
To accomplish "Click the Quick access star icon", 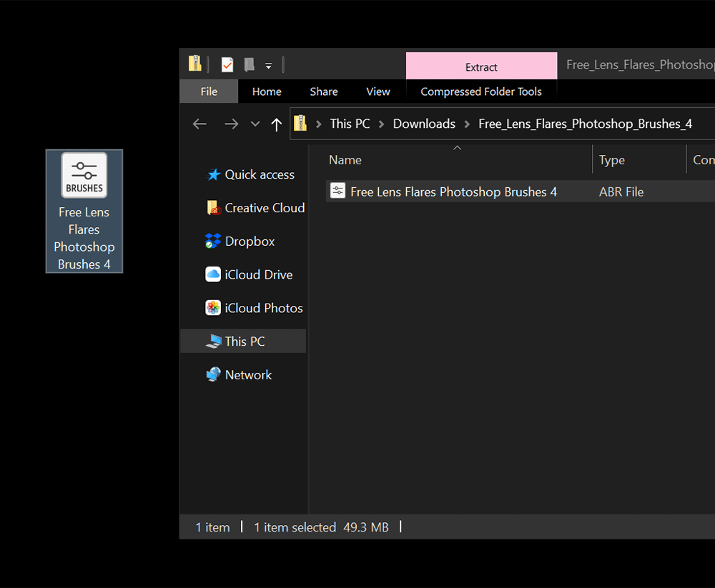I will (x=213, y=174).
